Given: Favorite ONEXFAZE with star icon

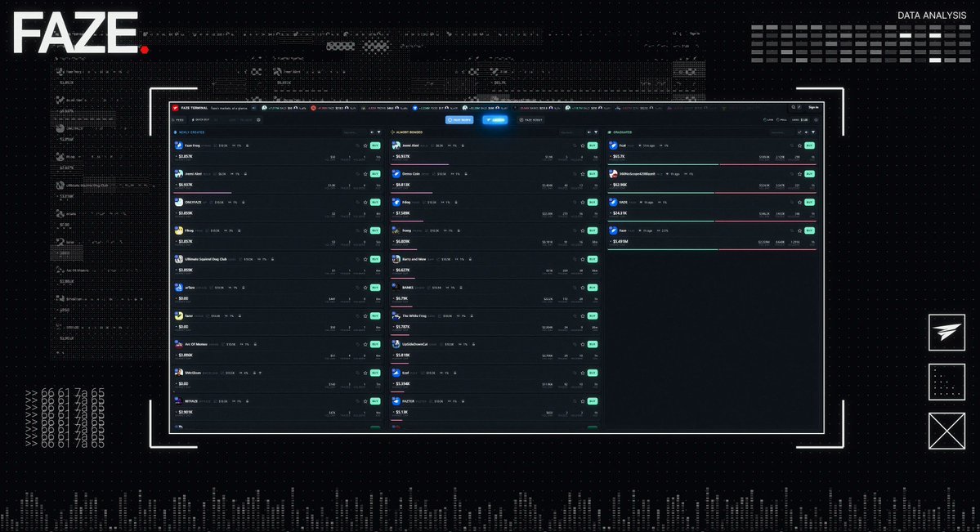Looking at the screenshot, I should (x=365, y=203).
